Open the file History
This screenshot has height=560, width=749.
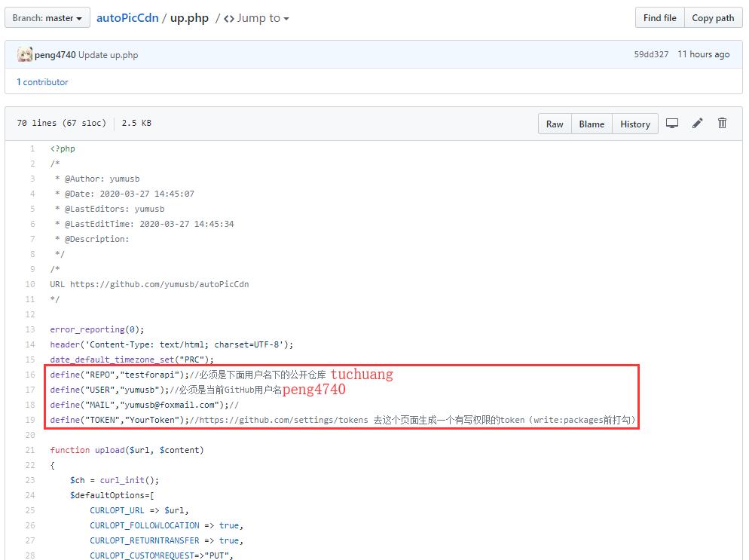point(634,124)
